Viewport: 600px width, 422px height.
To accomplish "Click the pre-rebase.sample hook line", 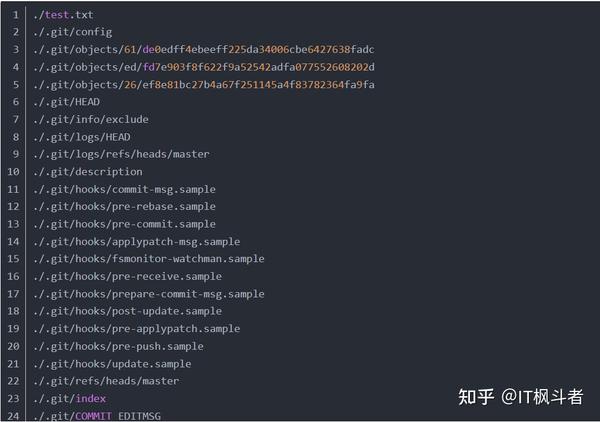I will point(124,207).
